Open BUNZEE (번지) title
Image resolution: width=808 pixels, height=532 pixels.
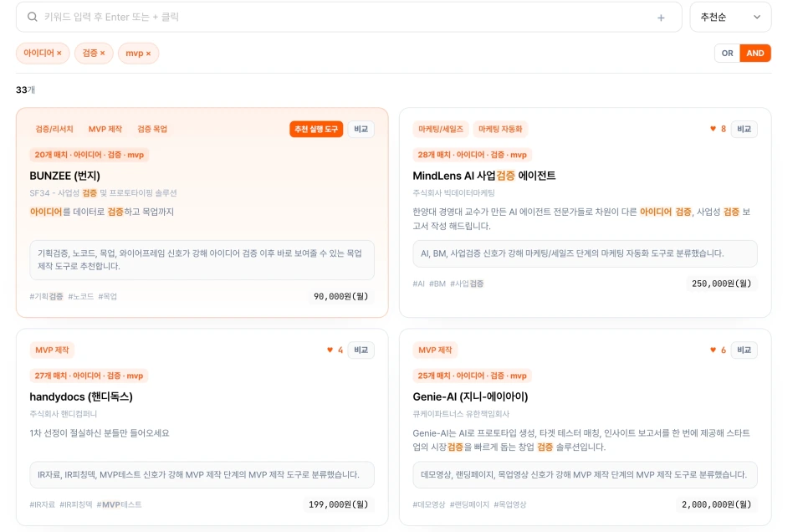coord(65,176)
